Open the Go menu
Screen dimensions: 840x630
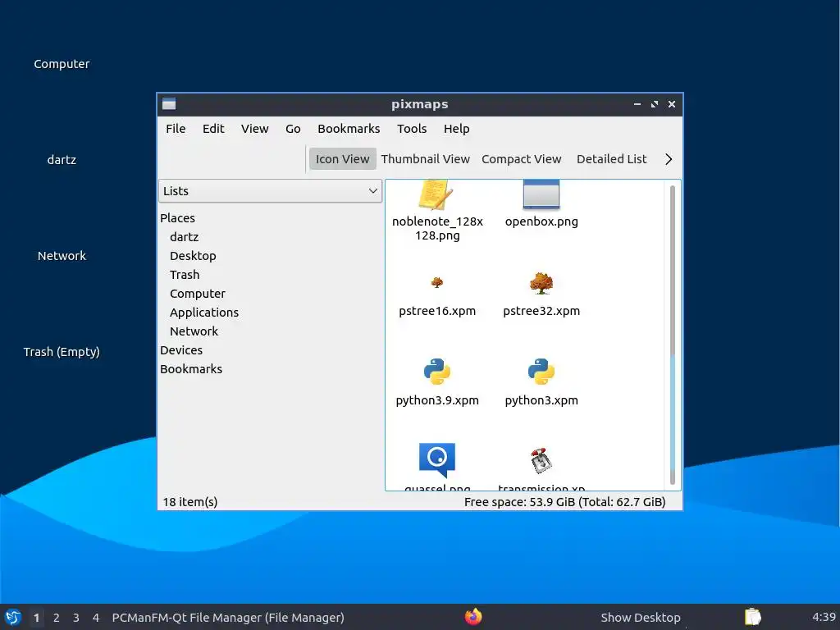coord(293,129)
